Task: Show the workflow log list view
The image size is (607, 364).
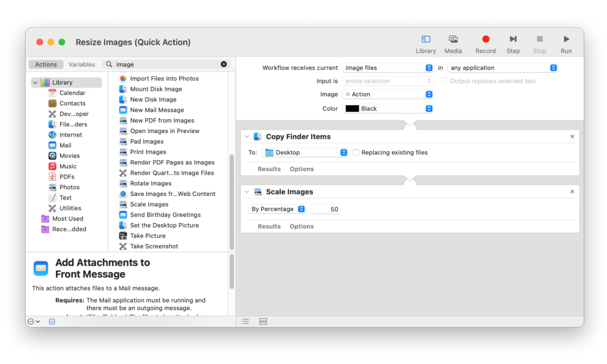Action: [245, 322]
